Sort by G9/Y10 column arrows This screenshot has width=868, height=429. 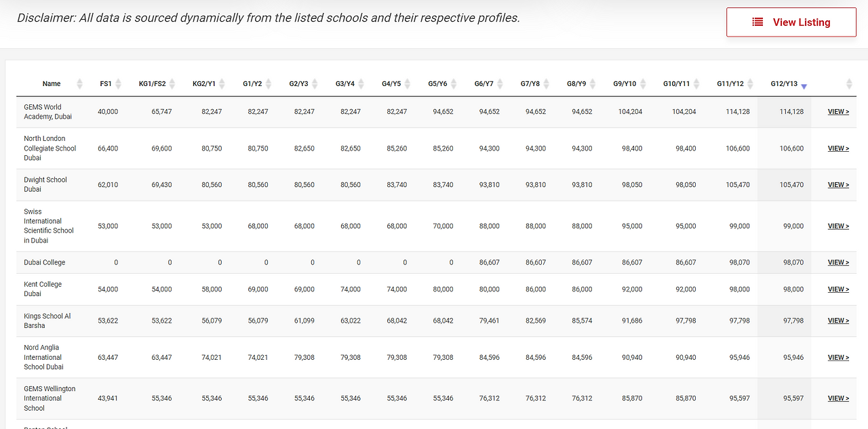pyautogui.click(x=644, y=84)
